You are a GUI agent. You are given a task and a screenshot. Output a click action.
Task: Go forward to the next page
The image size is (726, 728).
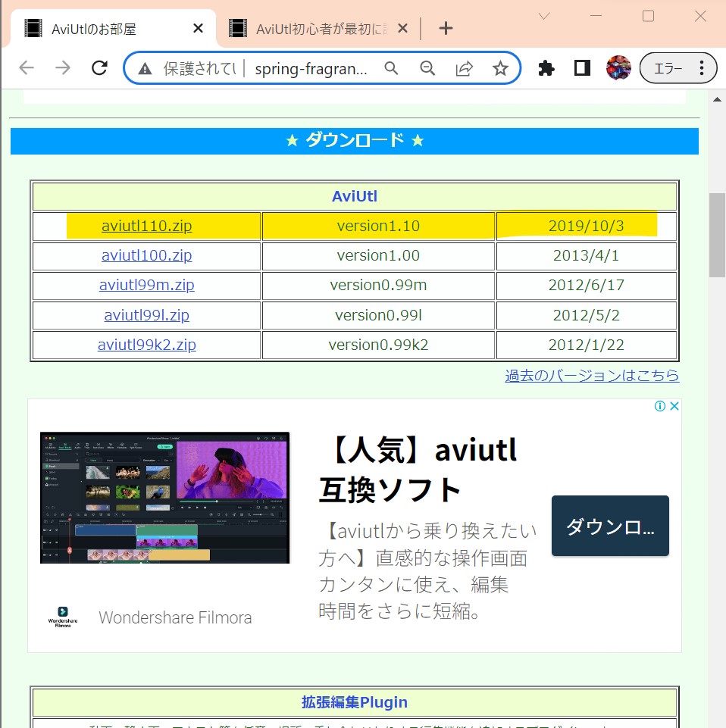point(63,68)
